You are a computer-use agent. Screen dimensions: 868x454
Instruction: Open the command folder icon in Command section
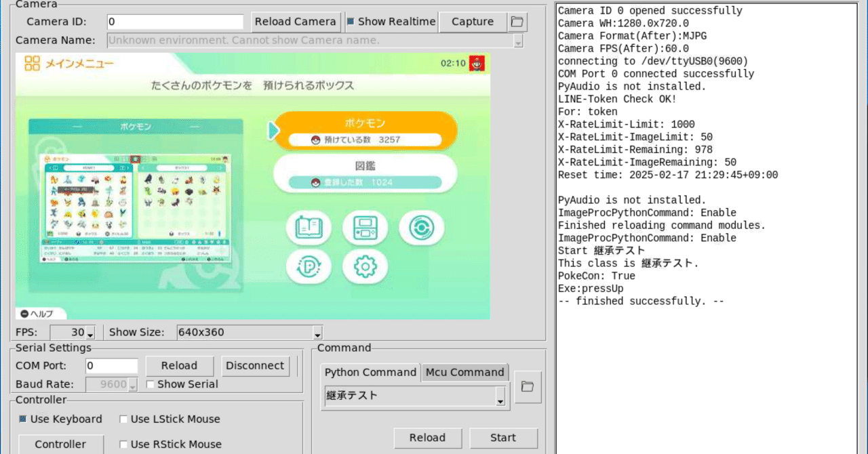tap(528, 388)
